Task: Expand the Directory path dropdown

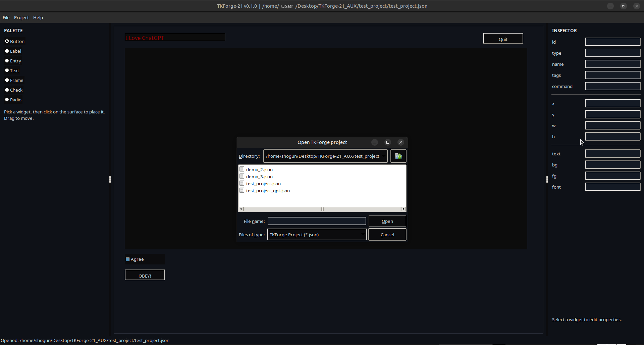Action: pos(383,156)
